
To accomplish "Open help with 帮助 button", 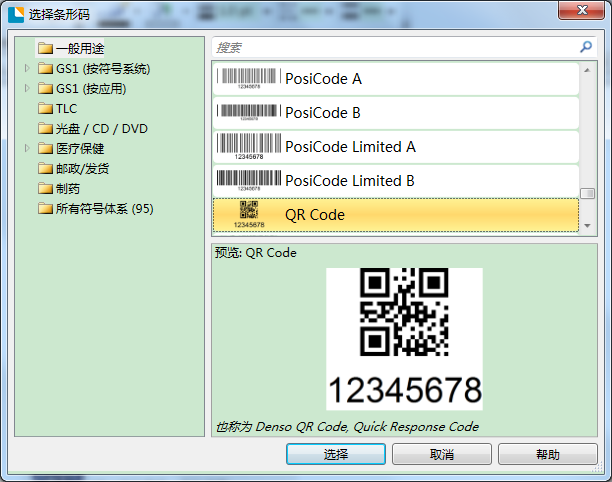I will pos(548,454).
